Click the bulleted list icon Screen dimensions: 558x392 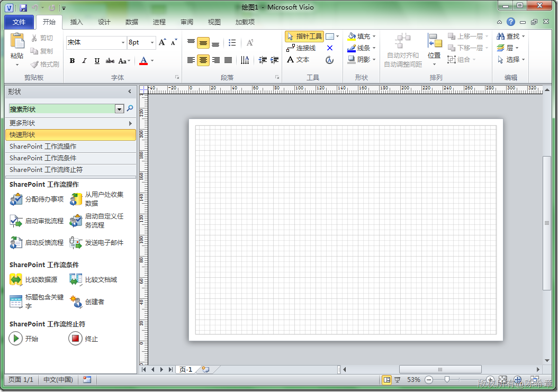tap(232, 43)
